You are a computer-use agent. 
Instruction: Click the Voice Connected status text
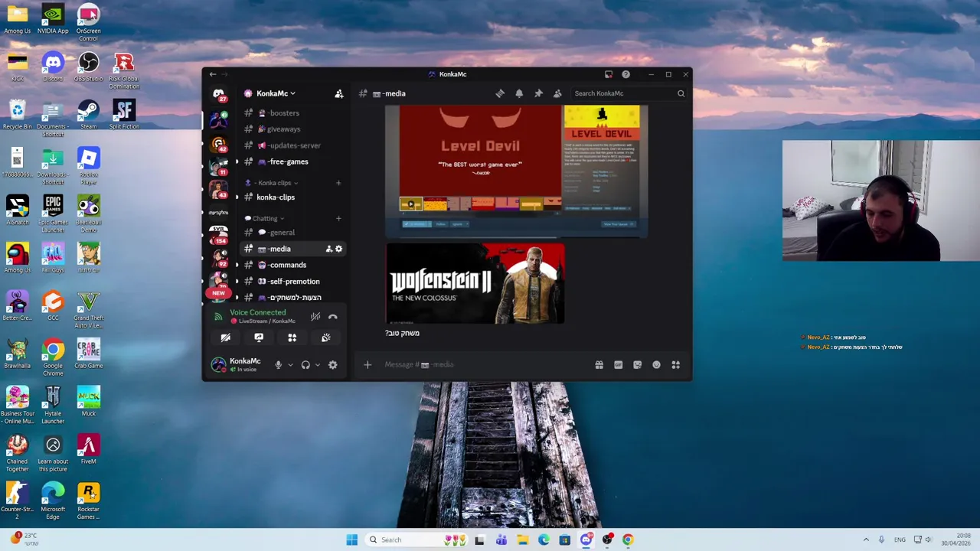(257, 312)
